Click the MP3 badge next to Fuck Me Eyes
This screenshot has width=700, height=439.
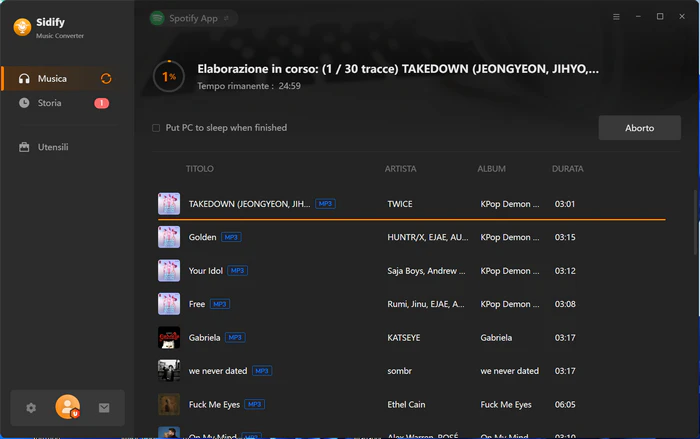(x=254, y=404)
